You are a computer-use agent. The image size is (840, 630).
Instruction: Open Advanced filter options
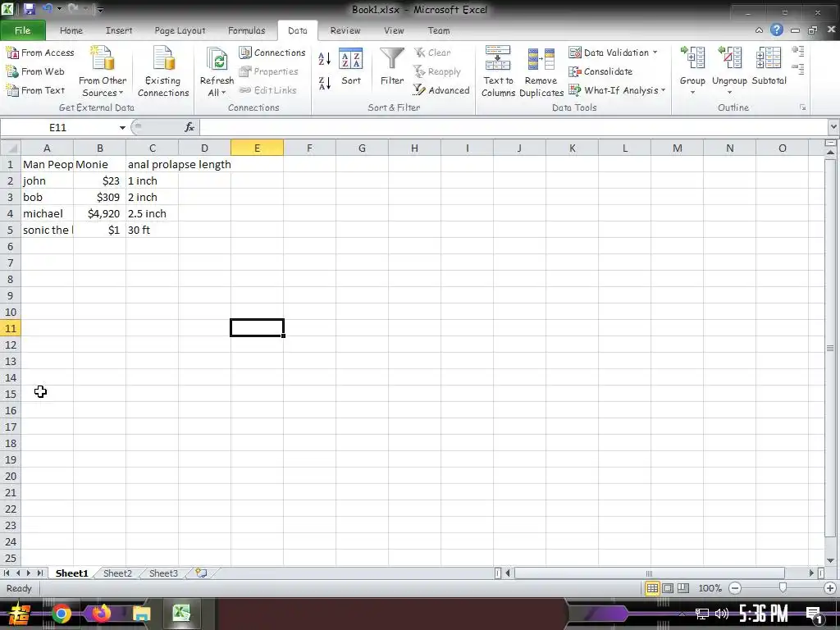coord(441,90)
